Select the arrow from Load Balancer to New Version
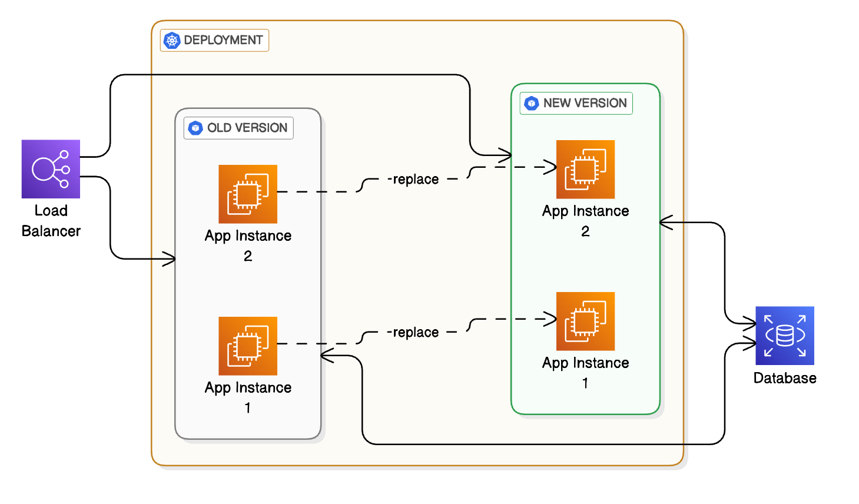 pos(294,75)
